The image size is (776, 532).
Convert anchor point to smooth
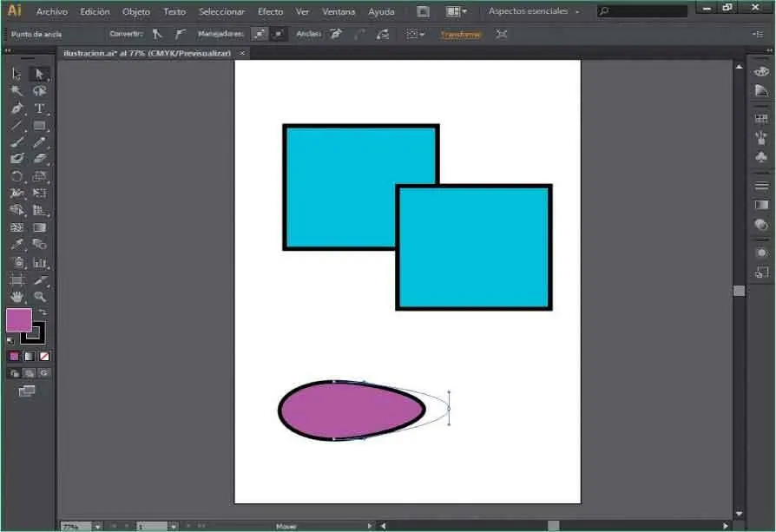pos(181,34)
